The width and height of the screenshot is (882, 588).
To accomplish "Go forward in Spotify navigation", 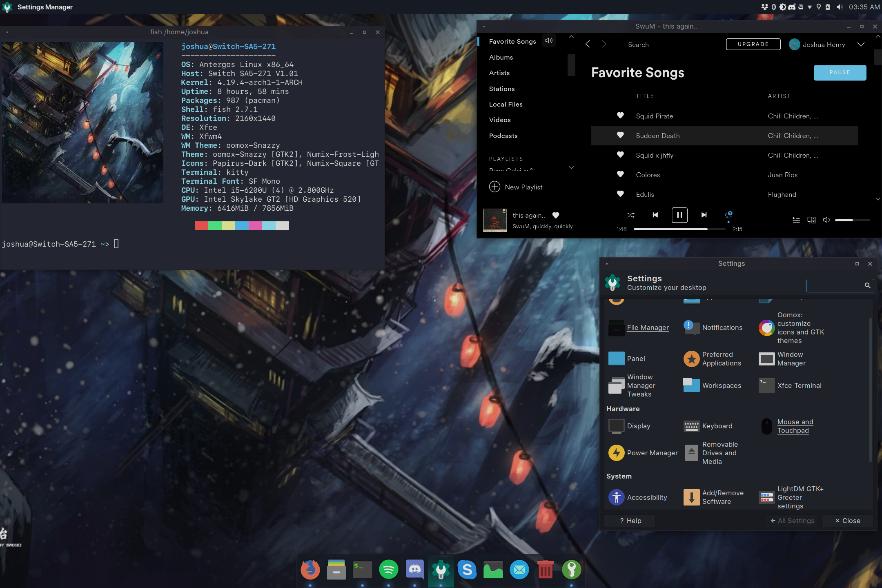I will (604, 44).
